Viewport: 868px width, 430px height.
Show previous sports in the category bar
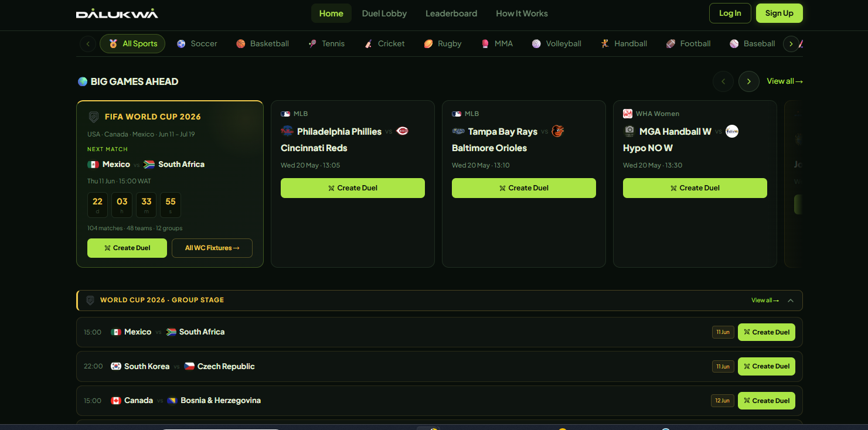pos(88,44)
